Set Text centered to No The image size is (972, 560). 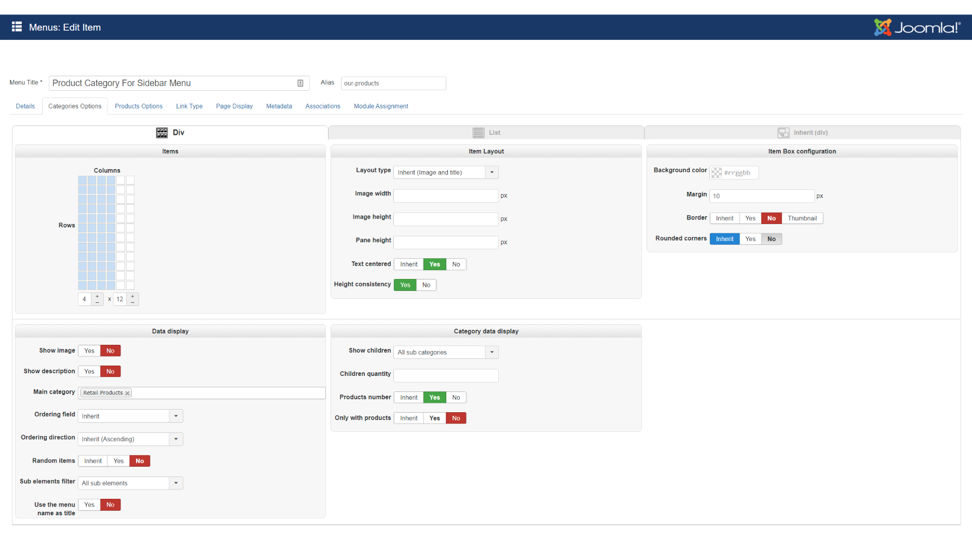click(456, 264)
